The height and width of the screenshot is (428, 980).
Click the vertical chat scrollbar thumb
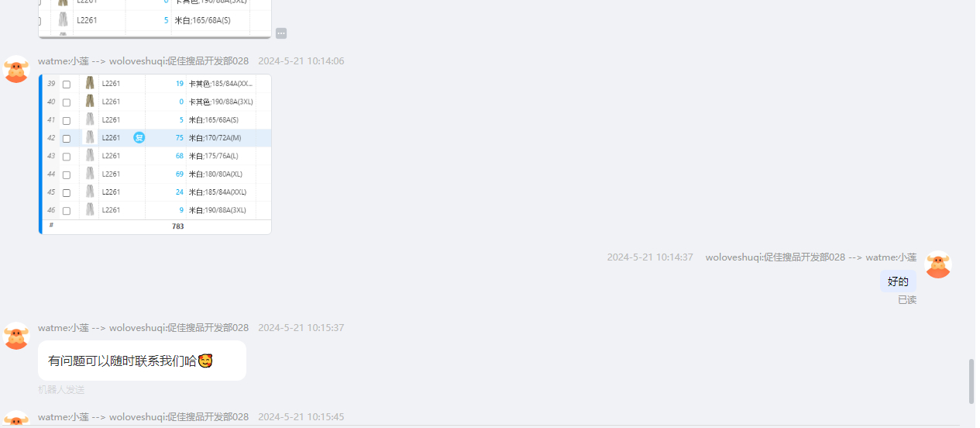click(971, 381)
